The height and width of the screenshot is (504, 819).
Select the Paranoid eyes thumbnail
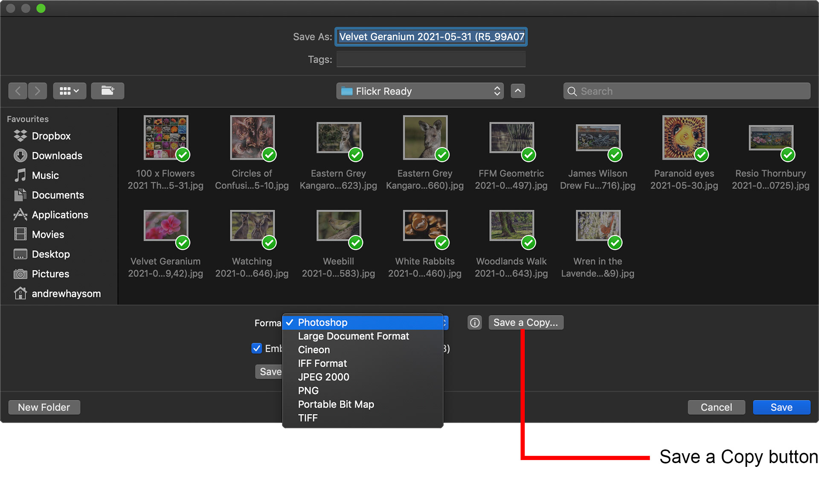pos(684,138)
